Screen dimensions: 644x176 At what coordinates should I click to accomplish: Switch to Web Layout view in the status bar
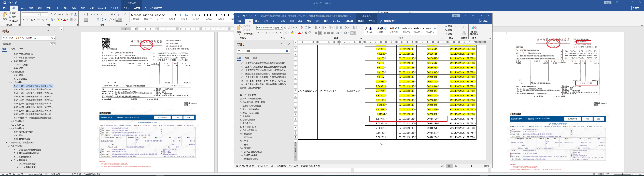456,166
